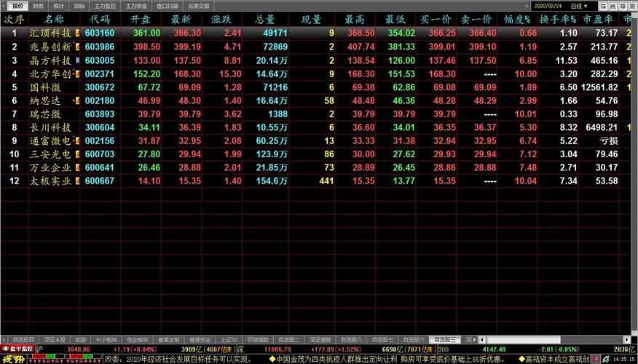Open the 日线 period dropdown

[579, 6]
